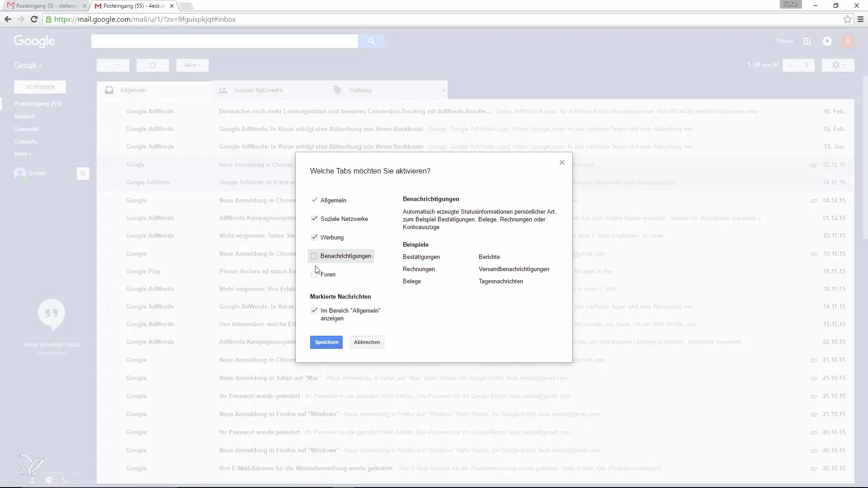
Task: Toggle Im Bereich "Allgemein" anzeigen checkbox
Action: click(x=314, y=311)
